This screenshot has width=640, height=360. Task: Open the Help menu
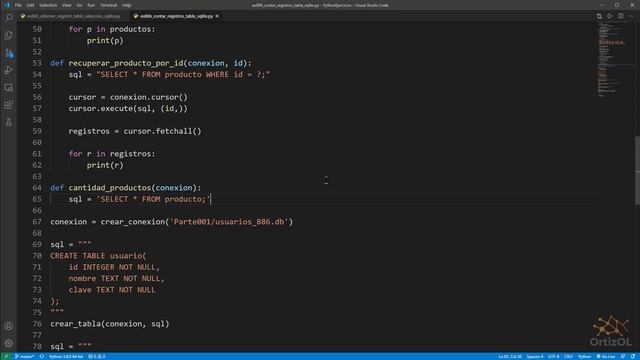point(127,5)
